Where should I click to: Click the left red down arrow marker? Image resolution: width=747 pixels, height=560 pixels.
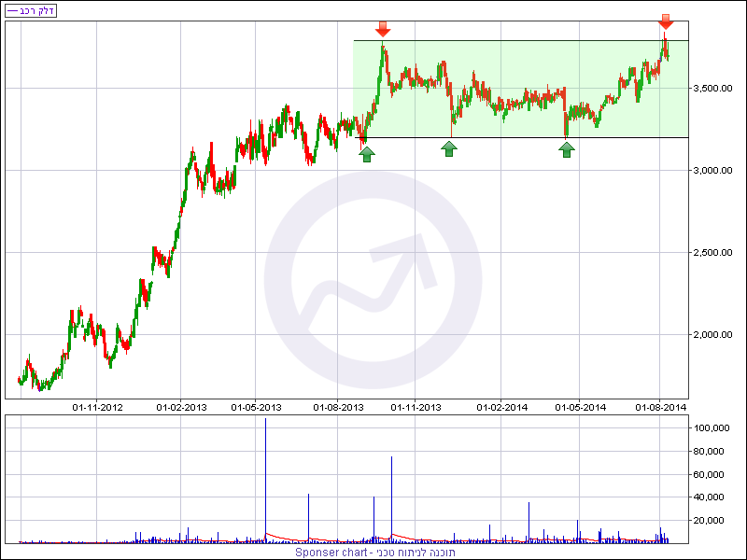pyautogui.click(x=383, y=27)
